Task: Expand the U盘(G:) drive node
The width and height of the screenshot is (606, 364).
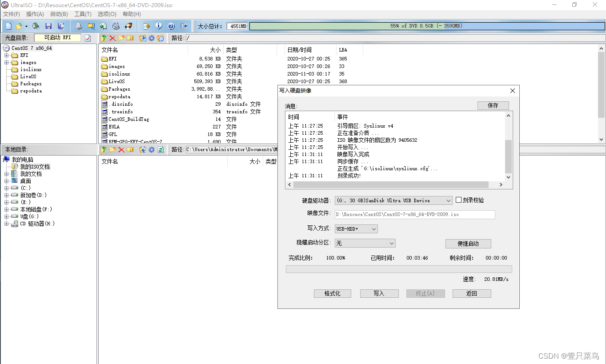Action: tap(7, 217)
